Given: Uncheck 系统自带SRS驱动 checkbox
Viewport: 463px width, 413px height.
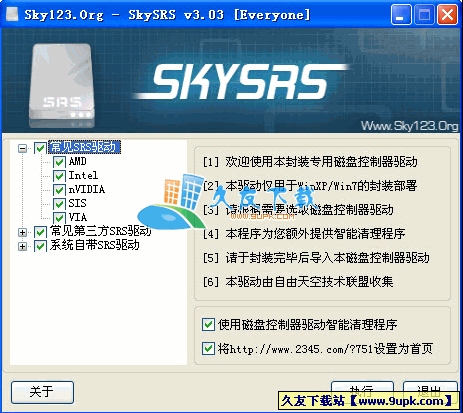Looking at the screenshot, I should tap(40, 246).
